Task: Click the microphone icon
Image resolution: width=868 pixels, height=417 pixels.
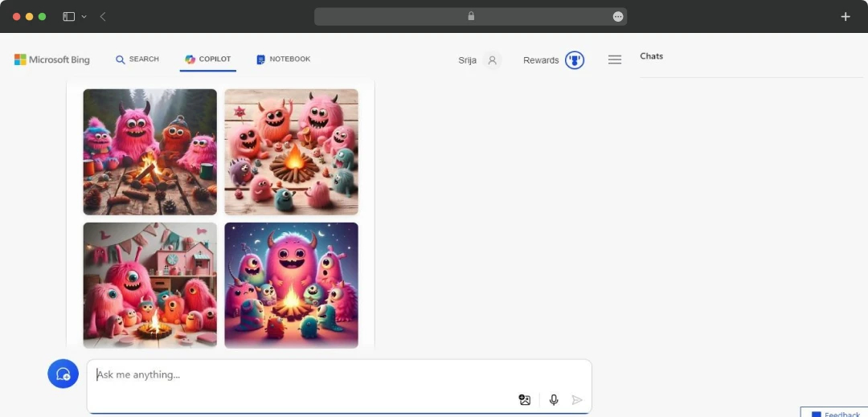Action: (554, 400)
